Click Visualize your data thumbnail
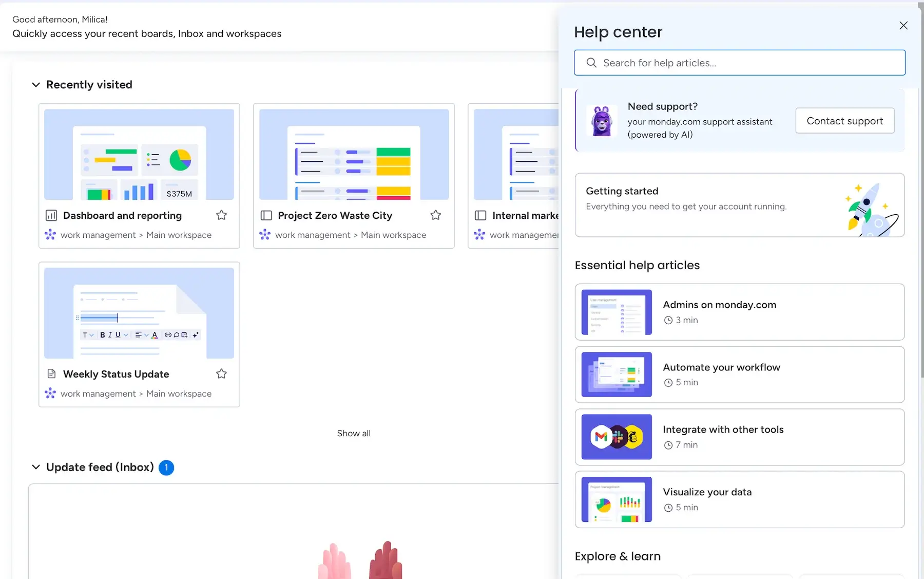 tap(617, 499)
